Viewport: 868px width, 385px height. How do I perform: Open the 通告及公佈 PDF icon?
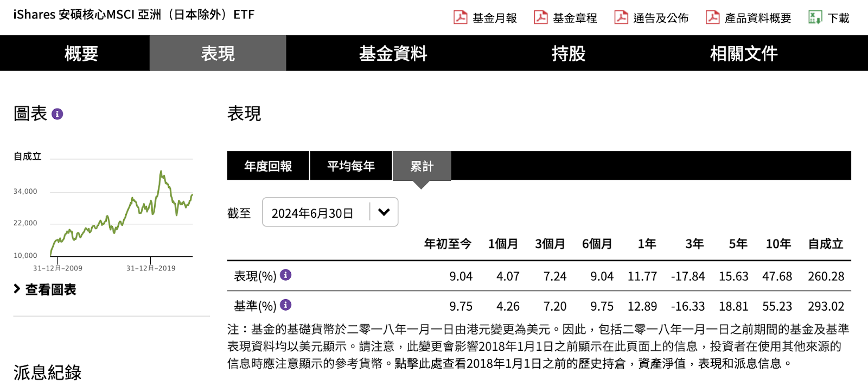pyautogui.click(x=621, y=17)
